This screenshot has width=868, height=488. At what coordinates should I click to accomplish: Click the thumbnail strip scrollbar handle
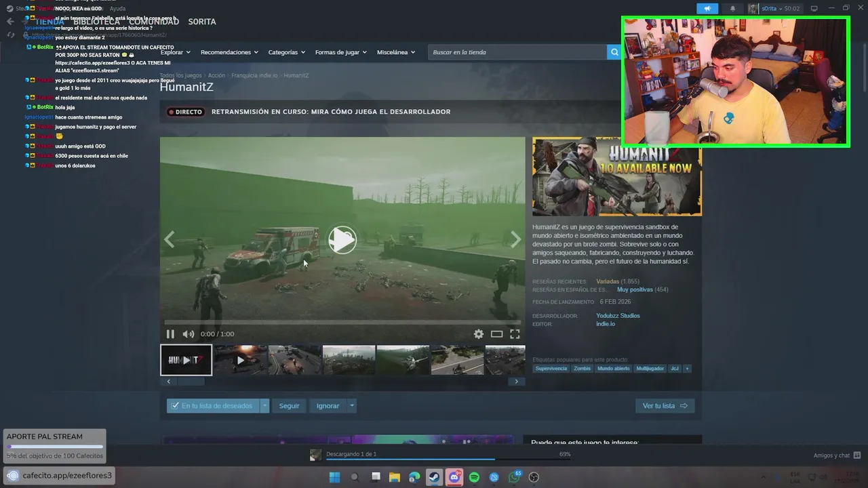[x=191, y=382]
